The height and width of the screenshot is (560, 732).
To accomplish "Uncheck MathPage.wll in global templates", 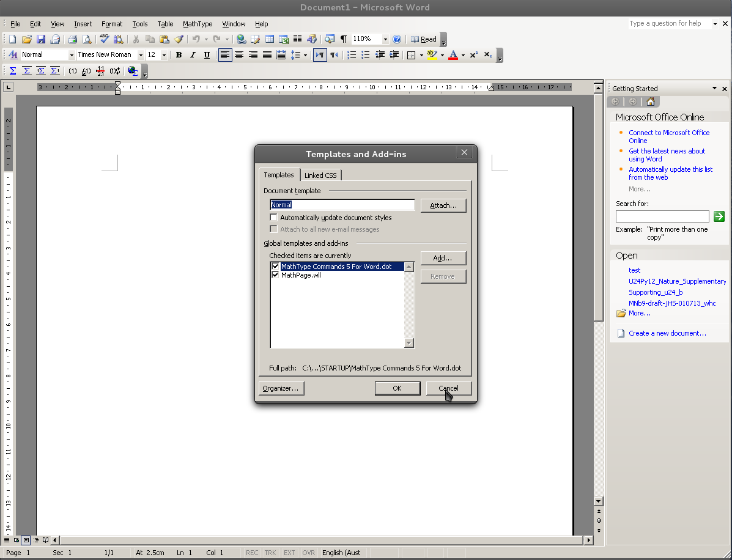I will 275,274.
